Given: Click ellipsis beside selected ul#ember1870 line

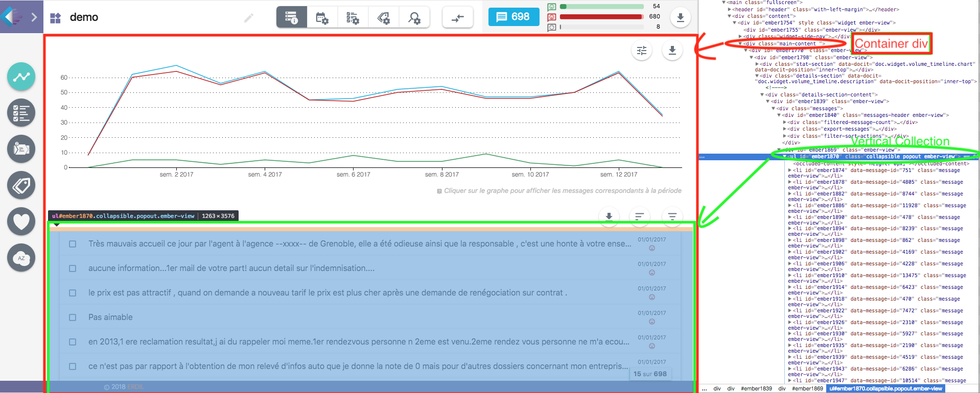Looking at the screenshot, I should tap(702, 157).
